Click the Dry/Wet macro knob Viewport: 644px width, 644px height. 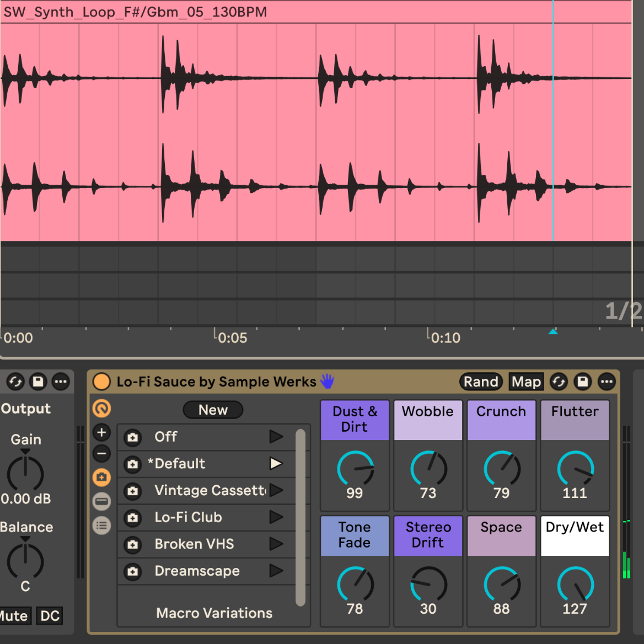pos(575,584)
